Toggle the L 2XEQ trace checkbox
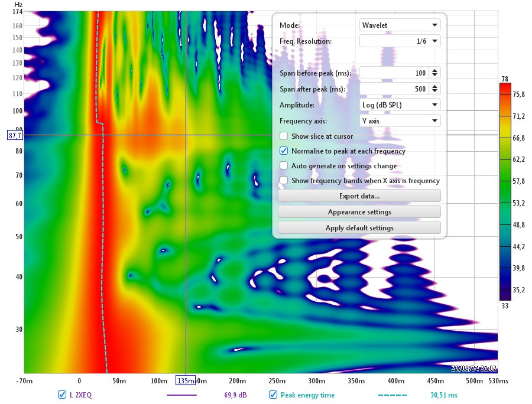The image size is (532, 404). pos(61,395)
